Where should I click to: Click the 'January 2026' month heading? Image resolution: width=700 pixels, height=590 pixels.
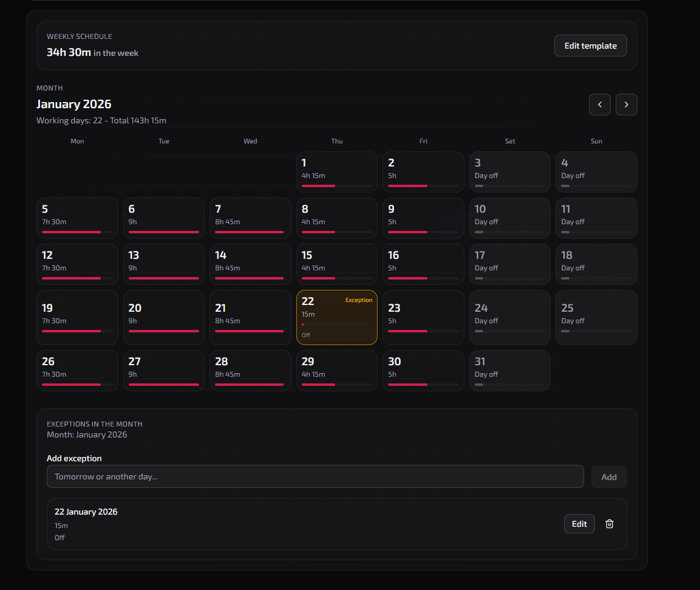[x=73, y=104]
